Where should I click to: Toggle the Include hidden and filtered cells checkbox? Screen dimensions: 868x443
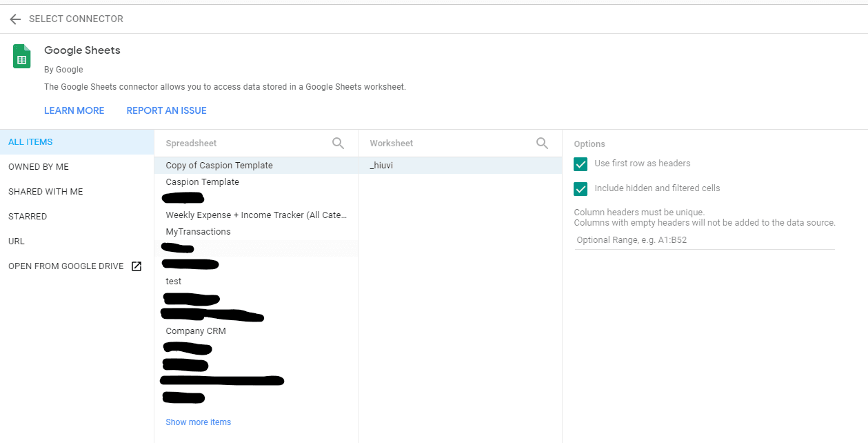pyautogui.click(x=581, y=188)
